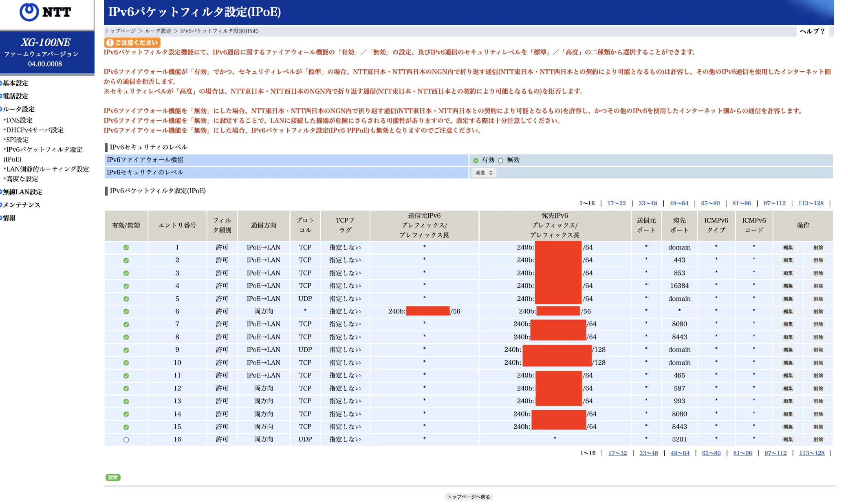This screenshot has height=504, width=848.
Task: Enable the unchecked checkbox for entry 16
Action: pyautogui.click(x=126, y=440)
